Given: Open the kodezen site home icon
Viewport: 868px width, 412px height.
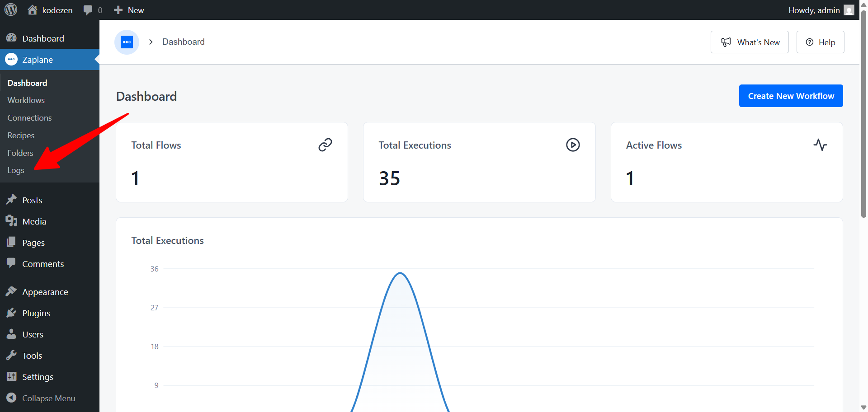Looking at the screenshot, I should tap(33, 10).
